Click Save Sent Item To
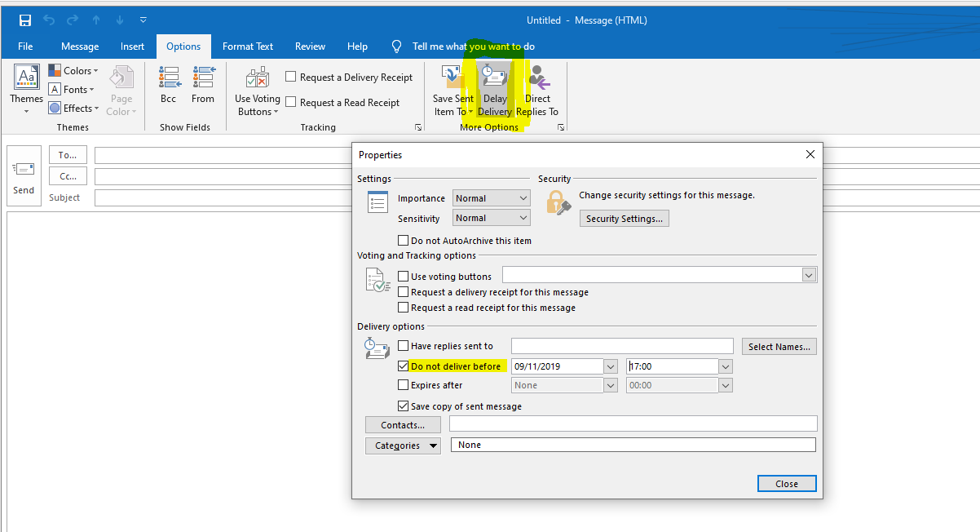Screen dimensions: 980x532 453,91
